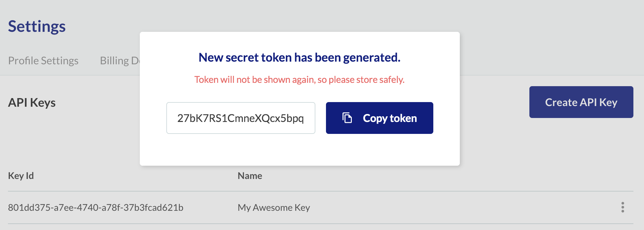This screenshot has width=644, height=230.
Task: Click the Key Id column header
Action: point(21,176)
